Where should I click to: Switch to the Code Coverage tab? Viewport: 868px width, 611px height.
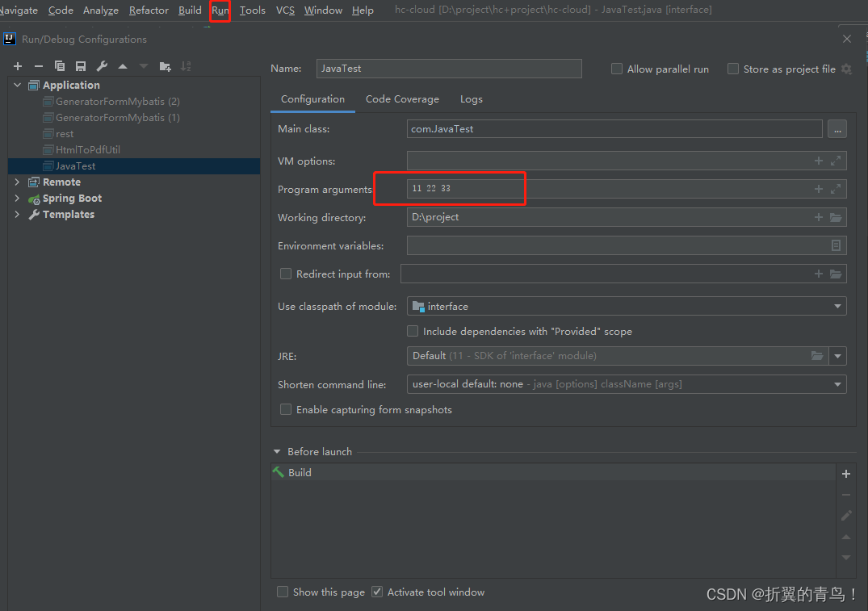[402, 98]
